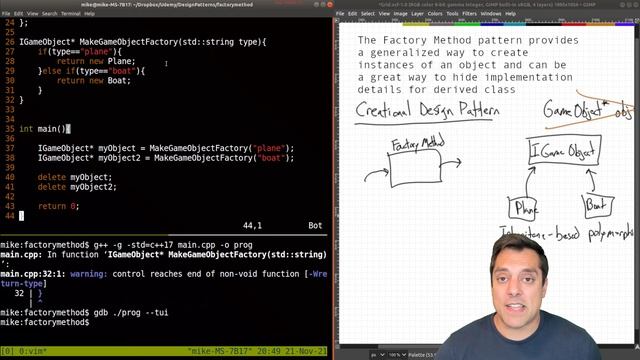
Task: Open the terminal Search menu
Action: point(49,13)
